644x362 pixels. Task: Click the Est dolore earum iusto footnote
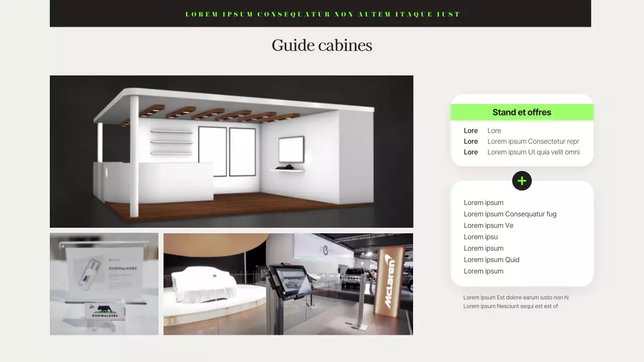[516, 298]
